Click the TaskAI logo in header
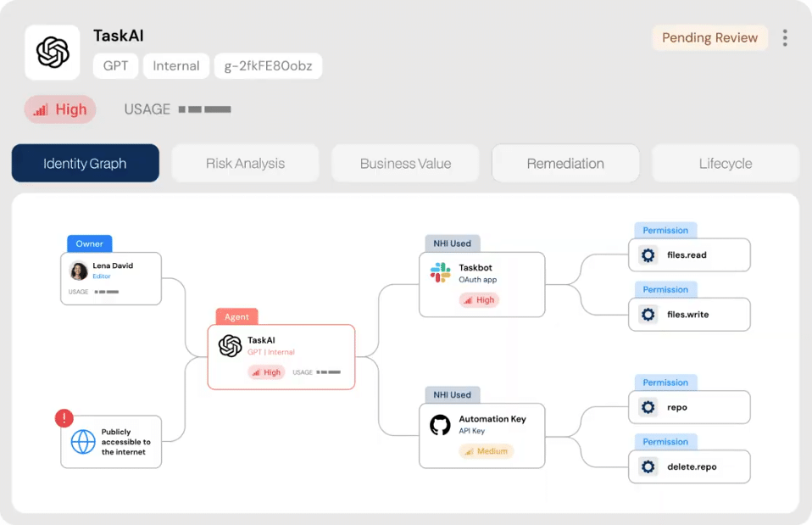Image resolution: width=812 pixels, height=525 pixels. (53, 53)
